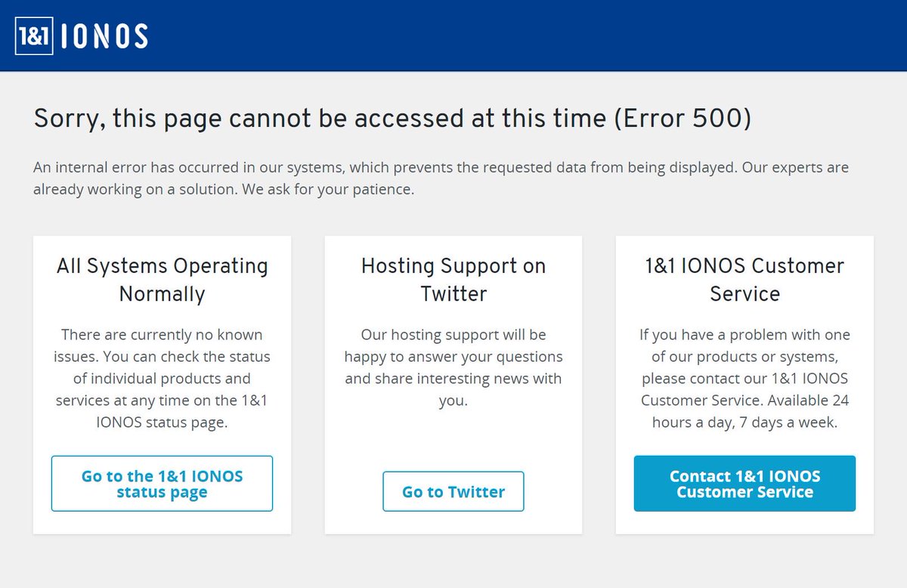Image resolution: width=907 pixels, height=588 pixels.
Task: Click the 'Hosting Support on Twitter' heading
Action: click(x=453, y=280)
